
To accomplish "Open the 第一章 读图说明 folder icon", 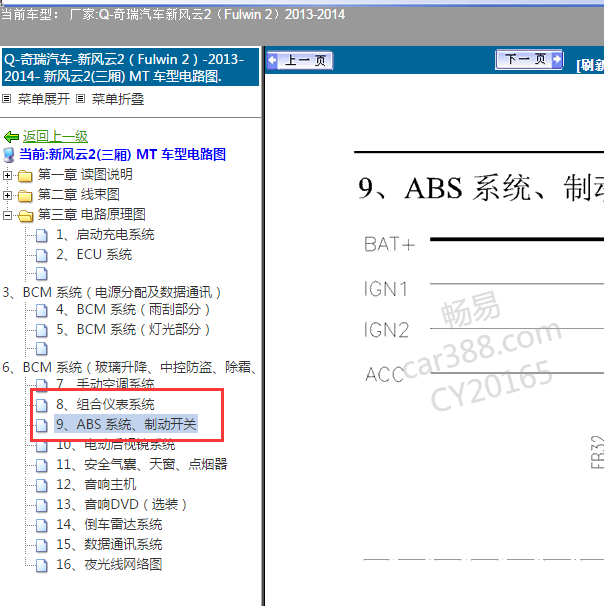I will pyautogui.click(x=25, y=176).
